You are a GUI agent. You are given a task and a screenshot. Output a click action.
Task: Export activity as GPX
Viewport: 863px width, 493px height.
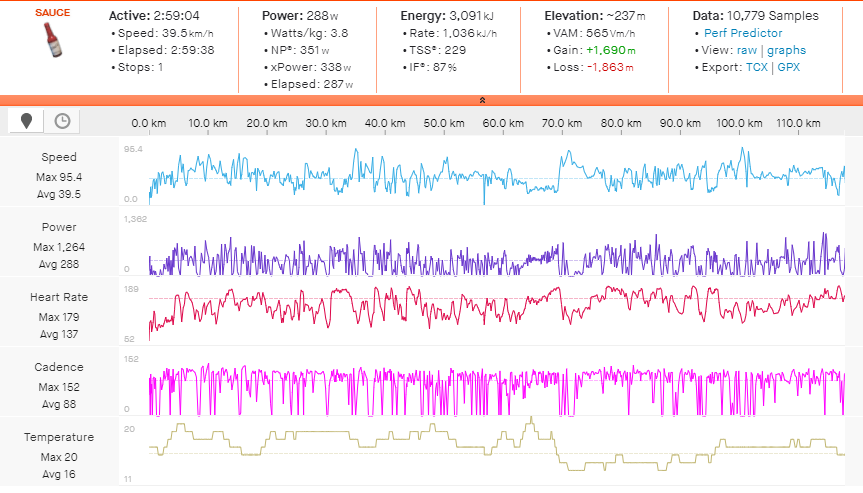point(788,67)
